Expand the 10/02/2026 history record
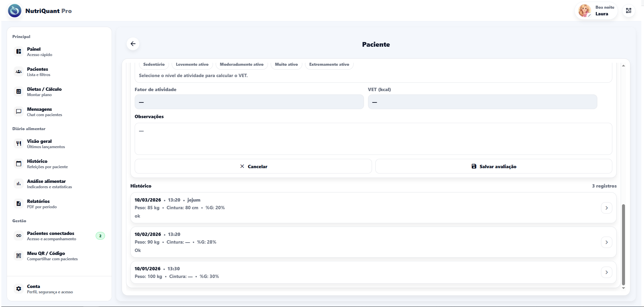The image size is (644, 307). click(606, 242)
